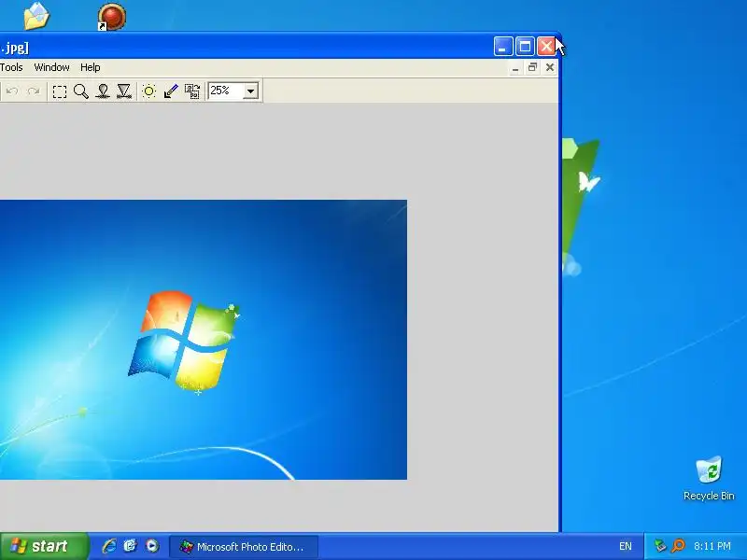The height and width of the screenshot is (560, 747).
Task: Close the inner document with the X
Action: click(550, 67)
